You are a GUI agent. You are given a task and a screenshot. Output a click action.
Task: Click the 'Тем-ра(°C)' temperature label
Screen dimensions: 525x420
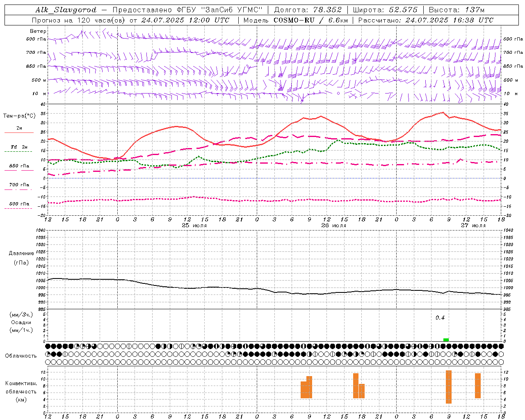click(19, 116)
